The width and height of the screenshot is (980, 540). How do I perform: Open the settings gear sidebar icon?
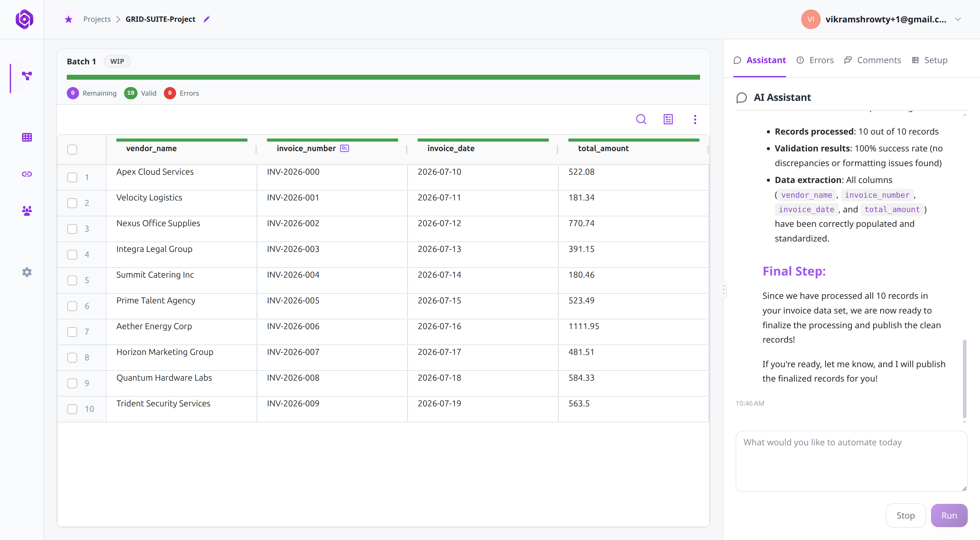click(27, 272)
